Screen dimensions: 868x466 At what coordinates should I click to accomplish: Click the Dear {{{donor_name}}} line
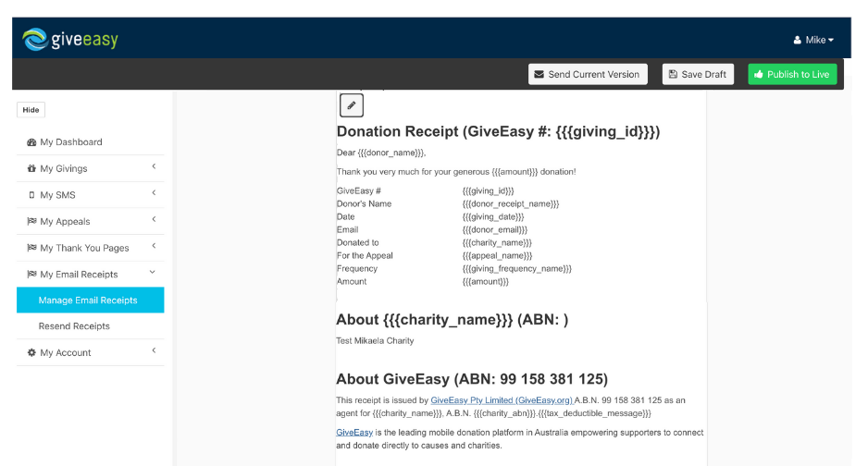[x=381, y=153]
